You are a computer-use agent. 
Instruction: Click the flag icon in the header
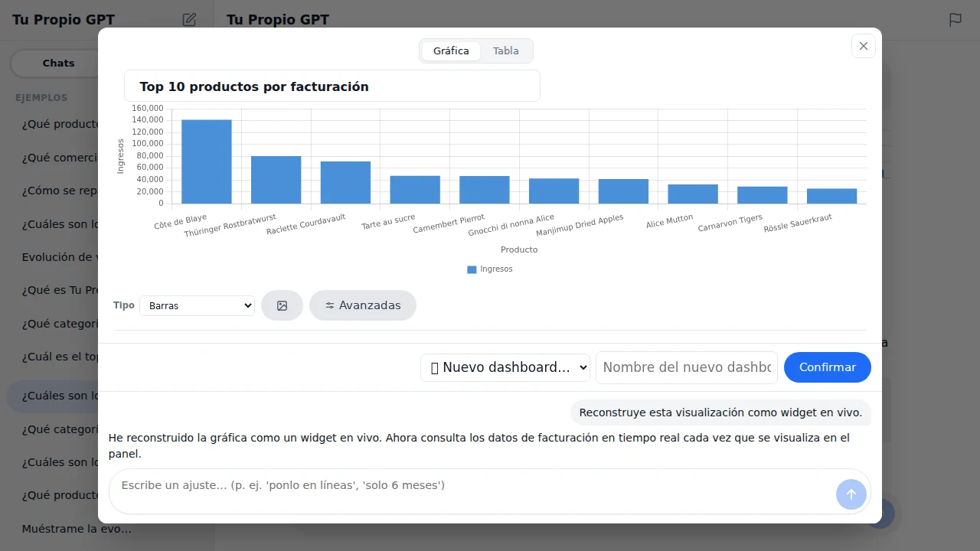pyautogui.click(x=955, y=20)
